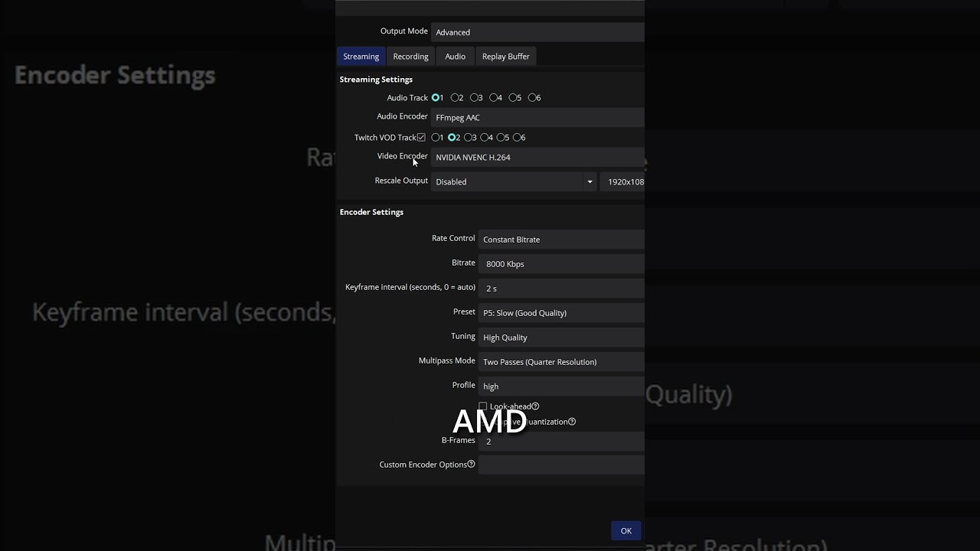The width and height of the screenshot is (980, 551).
Task: Enable the Look-ahead checkbox
Action: point(483,406)
